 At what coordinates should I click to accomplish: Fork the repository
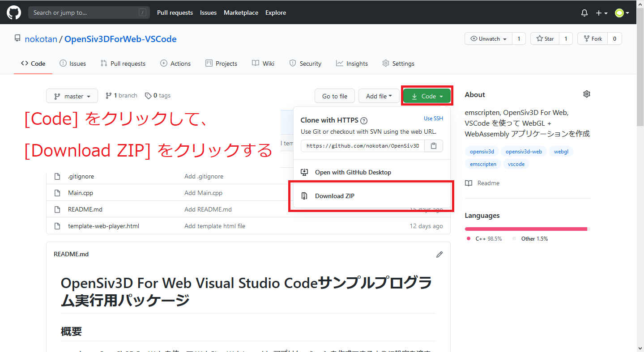click(593, 39)
